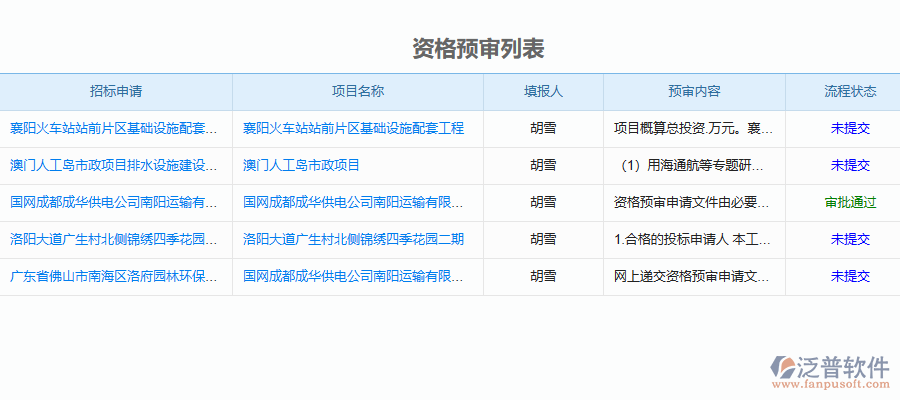The width and height of the screenshot is (900, 400).
Task: Click 未提交 status in the first row
Action: click(x=850, y=128)
